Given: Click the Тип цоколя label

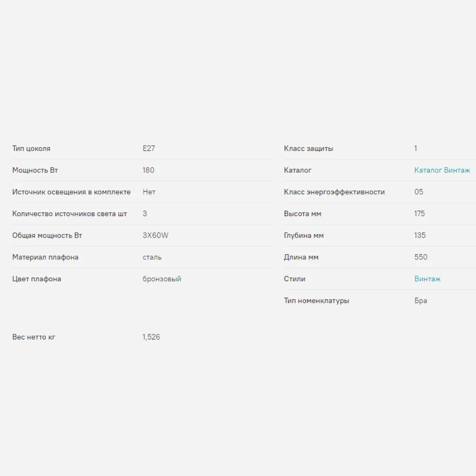Looking at the screenshot, I should [x=31, y=149].
